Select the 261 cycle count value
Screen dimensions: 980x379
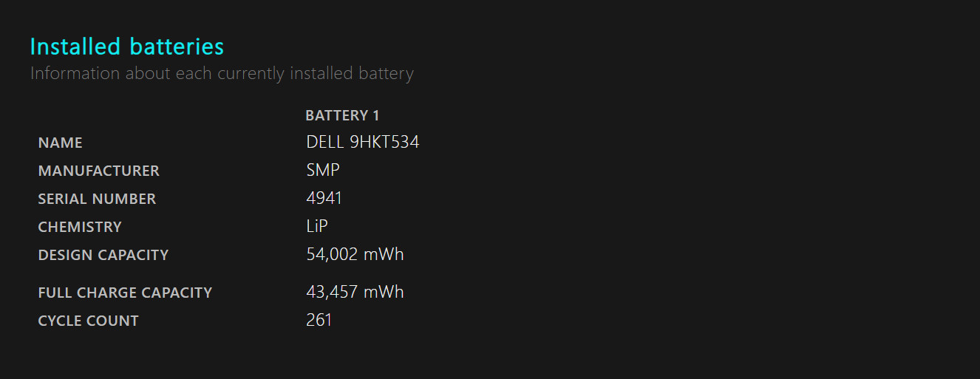tap(319, 320)
